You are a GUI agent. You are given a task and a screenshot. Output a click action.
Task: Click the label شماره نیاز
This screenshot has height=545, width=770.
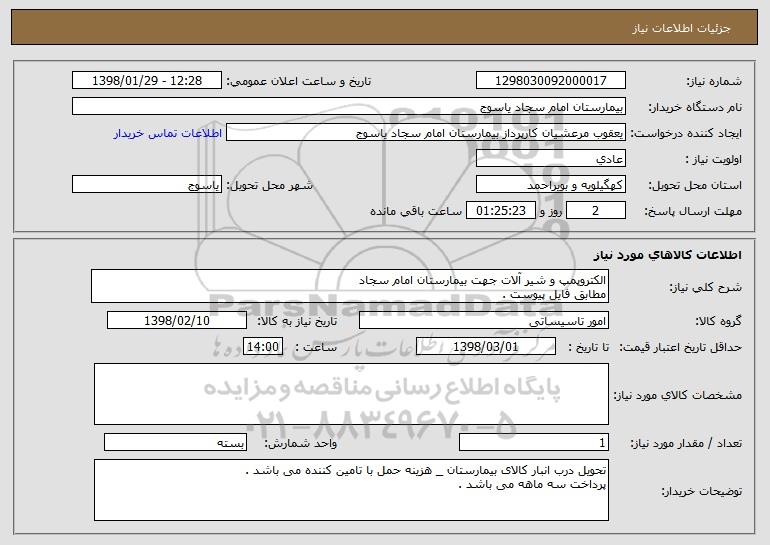click(714, 81)
